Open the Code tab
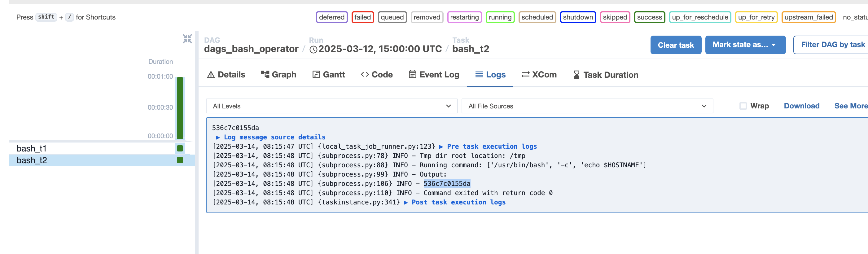The image size is (868, 254). pos(377,75)
